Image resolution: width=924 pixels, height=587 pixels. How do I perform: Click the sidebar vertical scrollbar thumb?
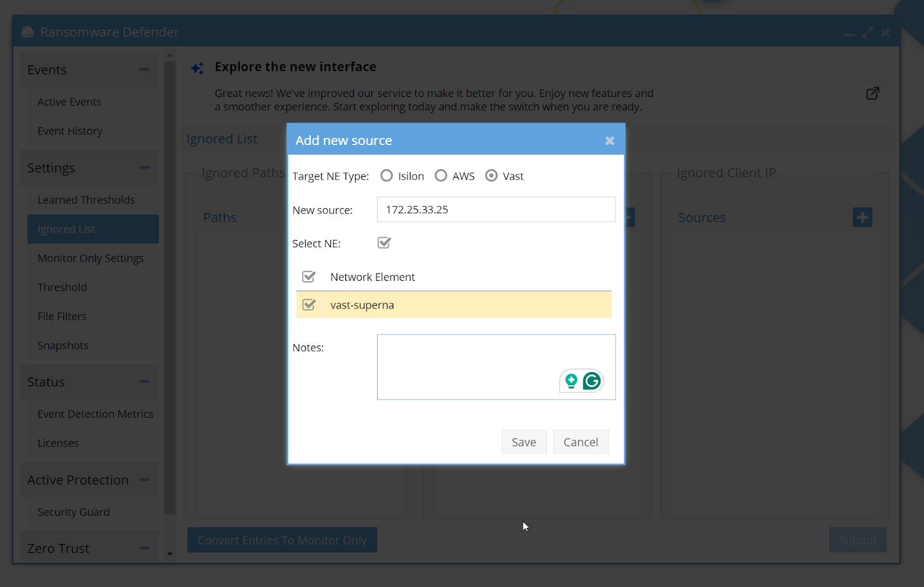point(170,287)
